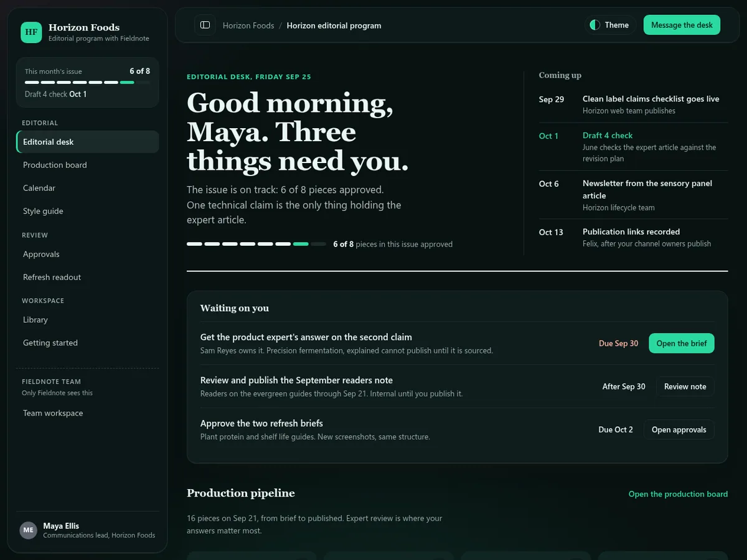Open the Production board in the sidebar
The image size is (747, 560).
click(x=87, y=165)
